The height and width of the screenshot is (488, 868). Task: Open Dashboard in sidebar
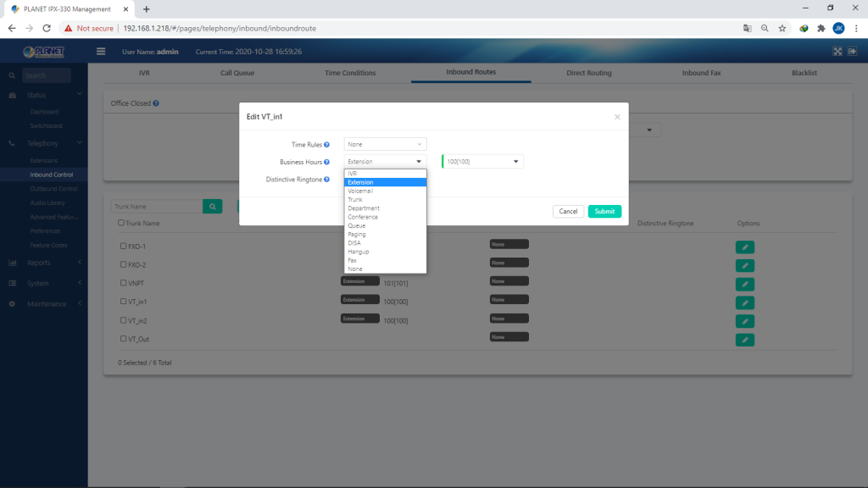click(44, 112)
